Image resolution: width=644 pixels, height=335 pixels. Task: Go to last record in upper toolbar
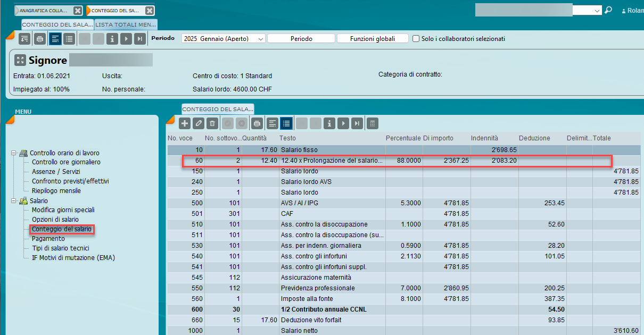coord(139,39)
